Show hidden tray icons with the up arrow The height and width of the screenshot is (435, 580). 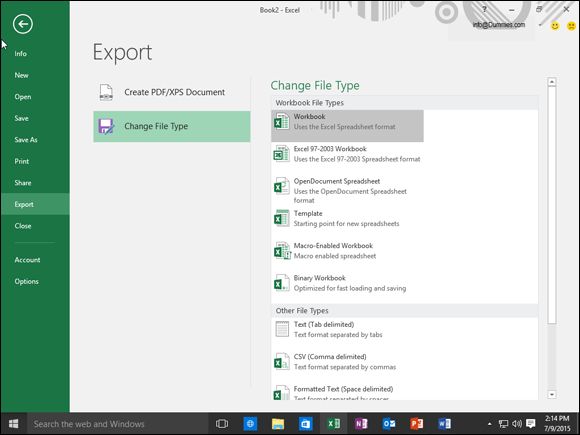click(490, 424)
